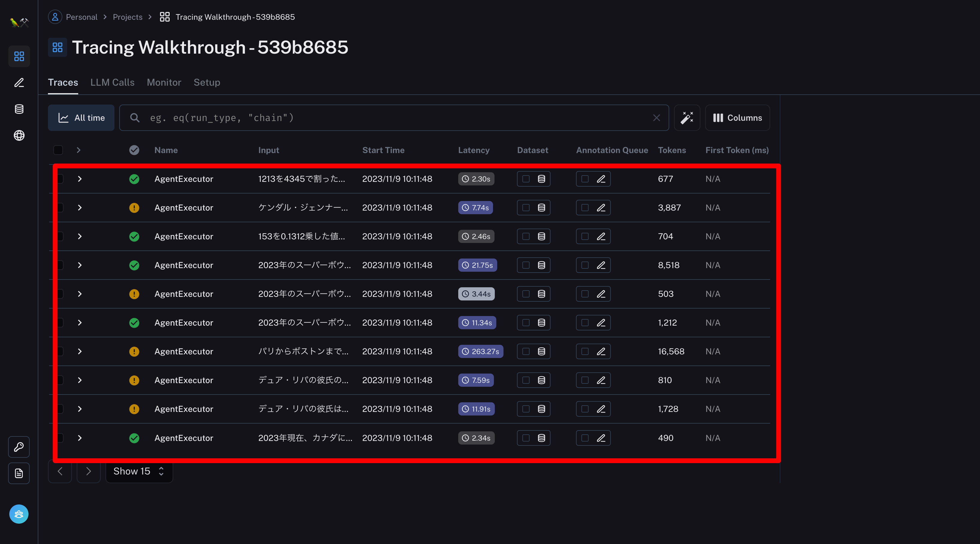980x544 pixels.
Task: Expand the 810-token AgentExecutor row
Action: [79, 380]
